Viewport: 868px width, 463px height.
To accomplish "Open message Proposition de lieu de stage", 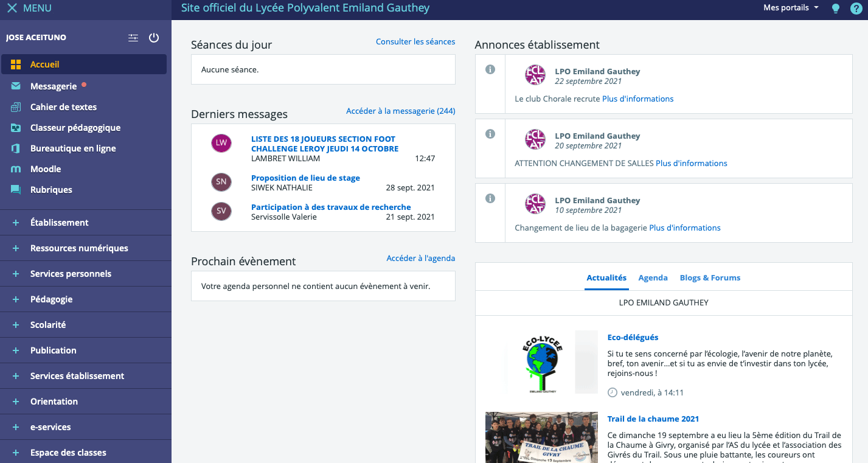I will point(305,178).
